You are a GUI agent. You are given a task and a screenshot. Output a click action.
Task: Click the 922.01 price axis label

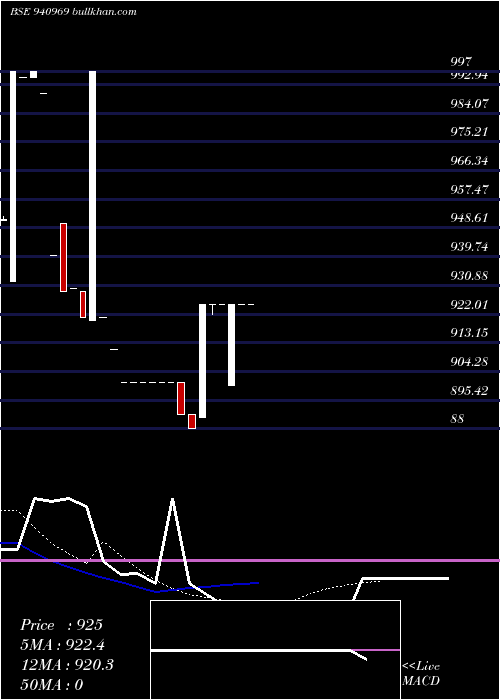coord(469,305)
